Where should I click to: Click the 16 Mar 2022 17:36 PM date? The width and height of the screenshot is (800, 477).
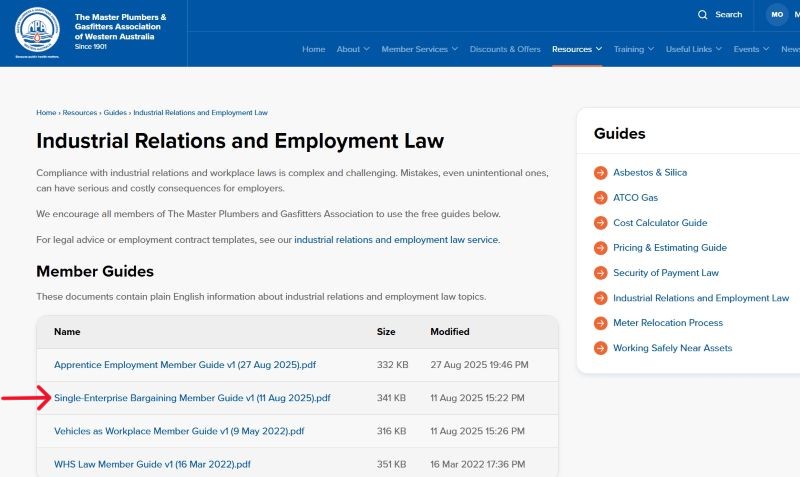click(x=478, y=464)
